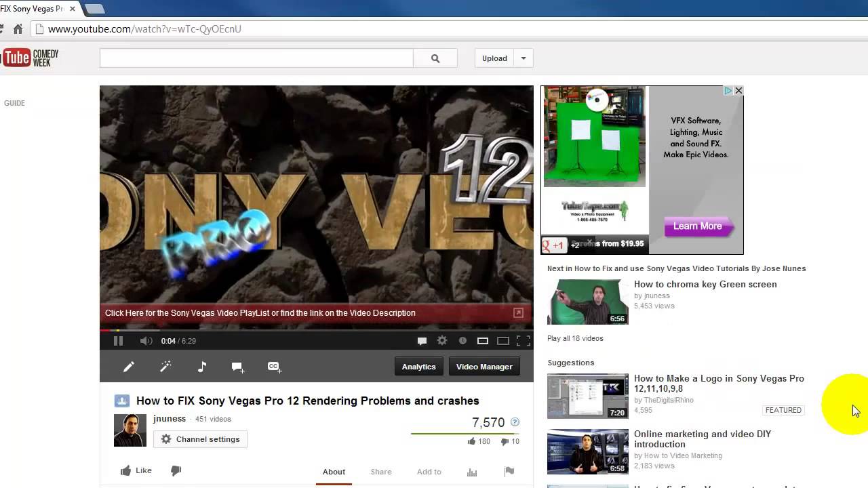Toggle annotations speech bubble in player controls
The image size is (868, 488).
422,341
